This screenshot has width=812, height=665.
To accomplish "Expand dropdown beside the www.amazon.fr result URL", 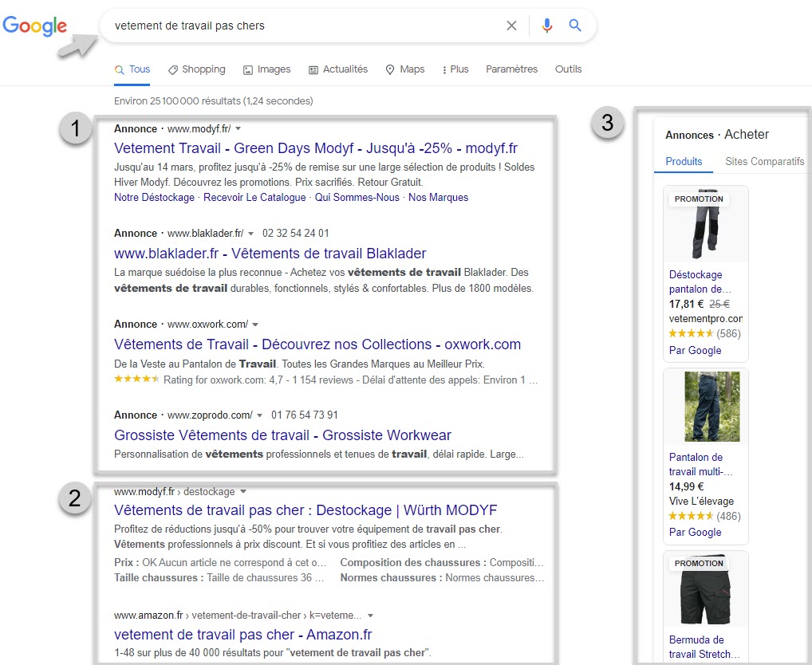I will [370, 616].
